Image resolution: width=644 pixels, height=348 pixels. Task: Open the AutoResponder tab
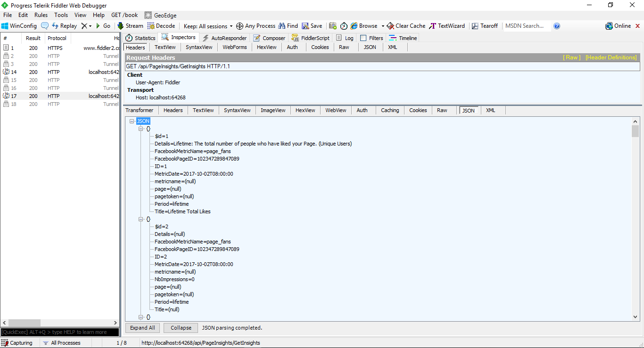pos(224,38)
